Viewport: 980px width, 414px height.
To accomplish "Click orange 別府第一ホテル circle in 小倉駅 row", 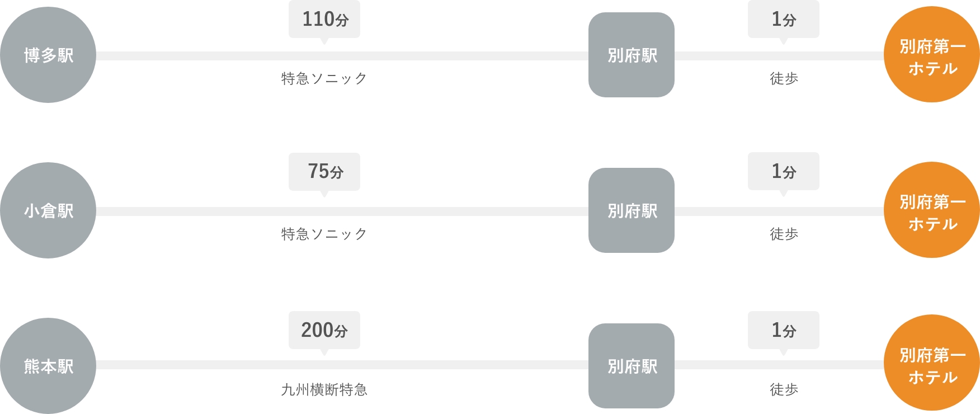I will 932,210.
